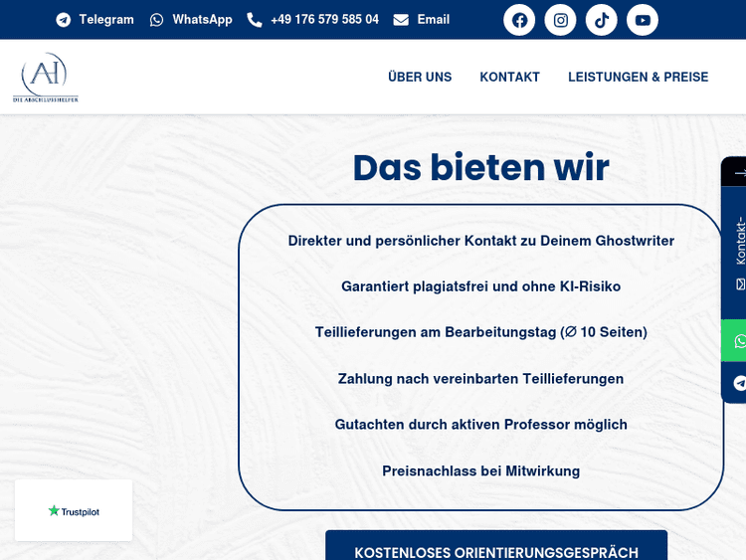Click text 'Teillieferungen am Bearbeitungstag'
Image resolution: width=746 pixels, height=560 pixels.
[436, 332]
